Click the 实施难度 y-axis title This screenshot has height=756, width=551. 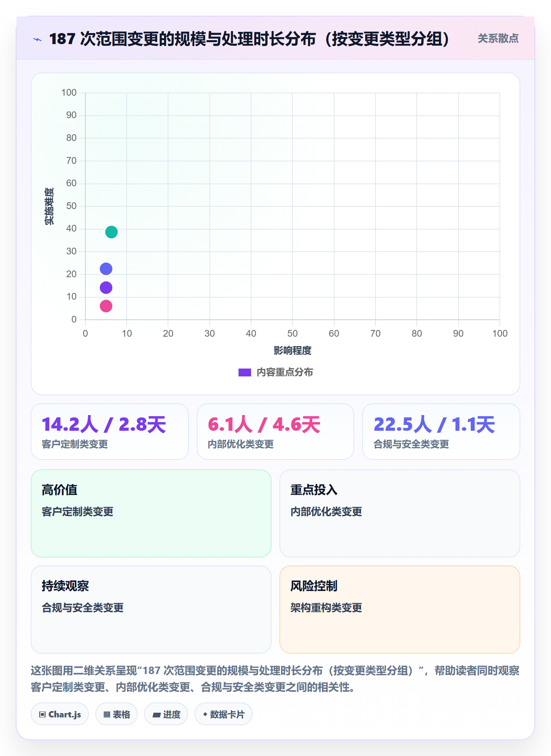(49, 206)
